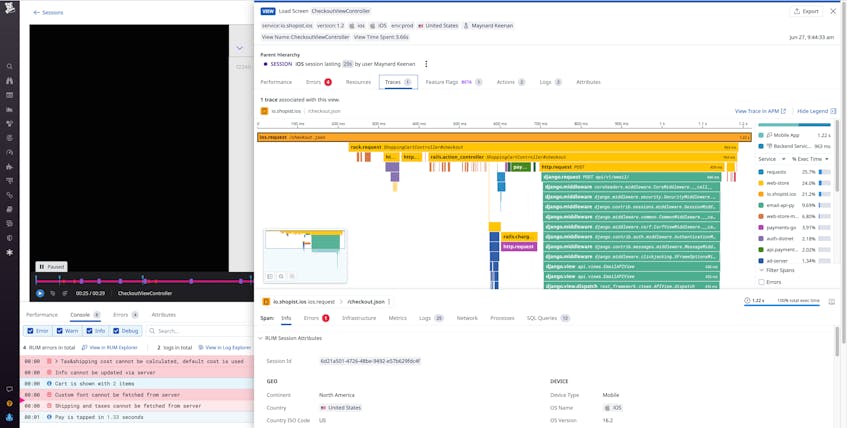Open the Feature Flags tab

(454, 82)
